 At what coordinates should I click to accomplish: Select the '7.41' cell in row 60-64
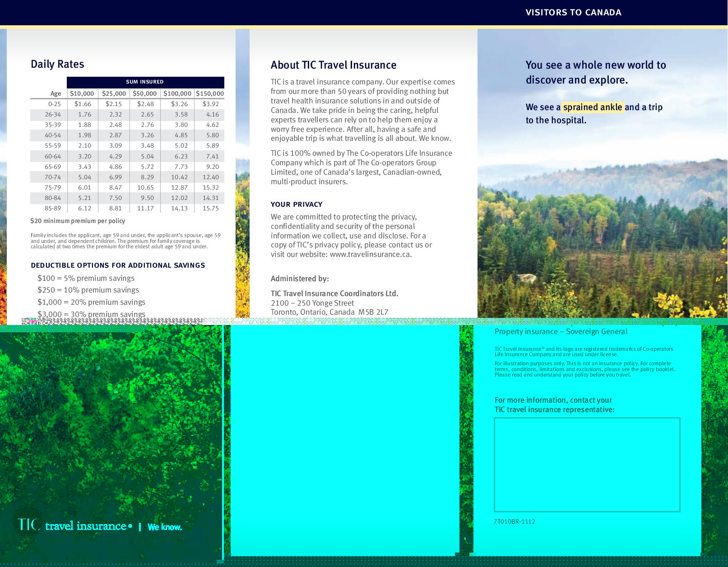pos(213,157)
